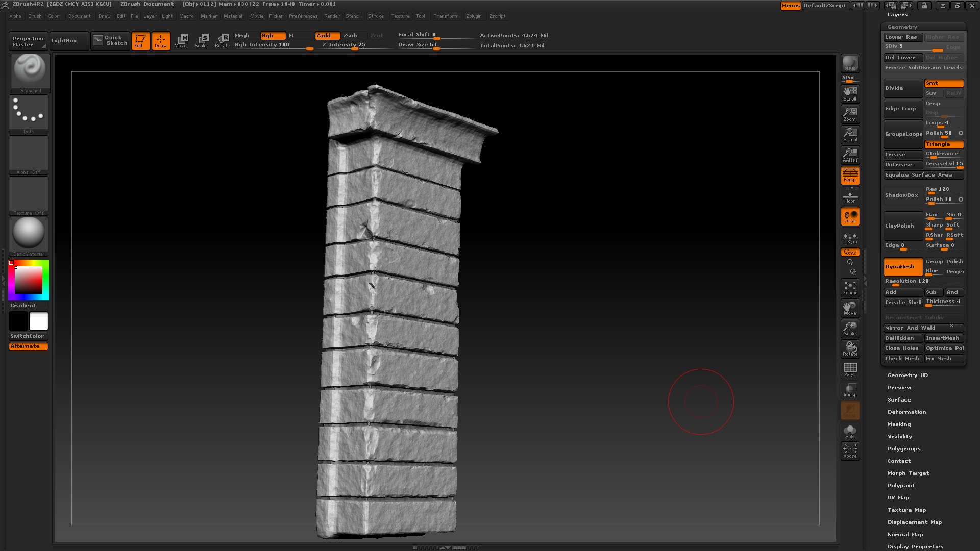Screen dimensions: 980x551
Task: Toggle the Local transform button
Action: pyautogui.click(x=850, y=216)
